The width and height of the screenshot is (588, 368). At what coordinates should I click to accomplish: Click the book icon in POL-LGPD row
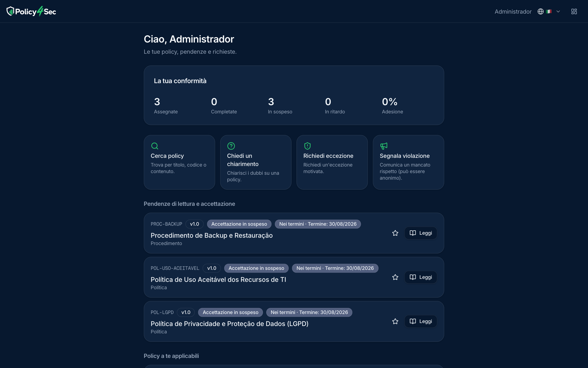[x=413, y=321]
